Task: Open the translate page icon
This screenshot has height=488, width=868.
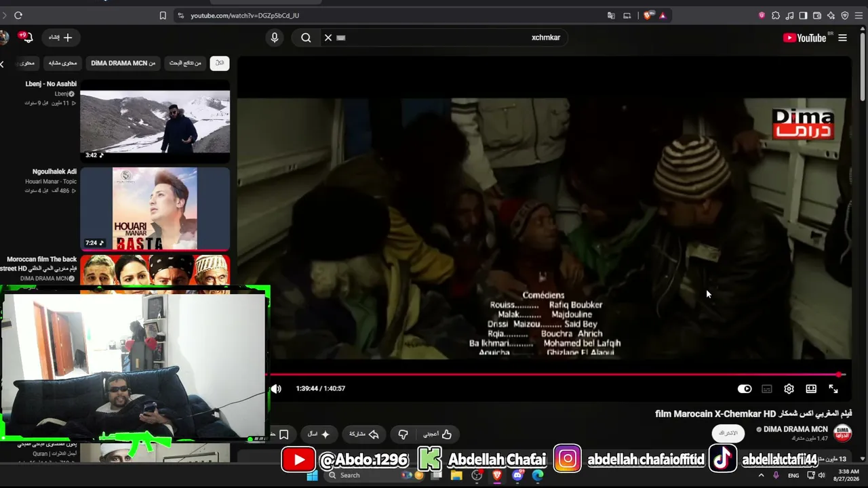Action: [x=611, y=16]
